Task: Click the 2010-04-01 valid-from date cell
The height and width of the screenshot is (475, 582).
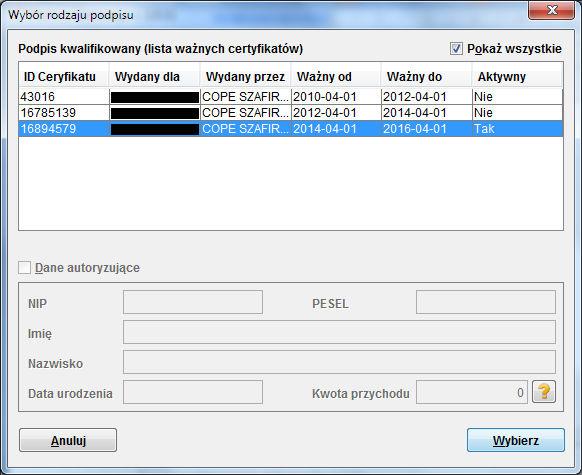Action: [336, 97]
